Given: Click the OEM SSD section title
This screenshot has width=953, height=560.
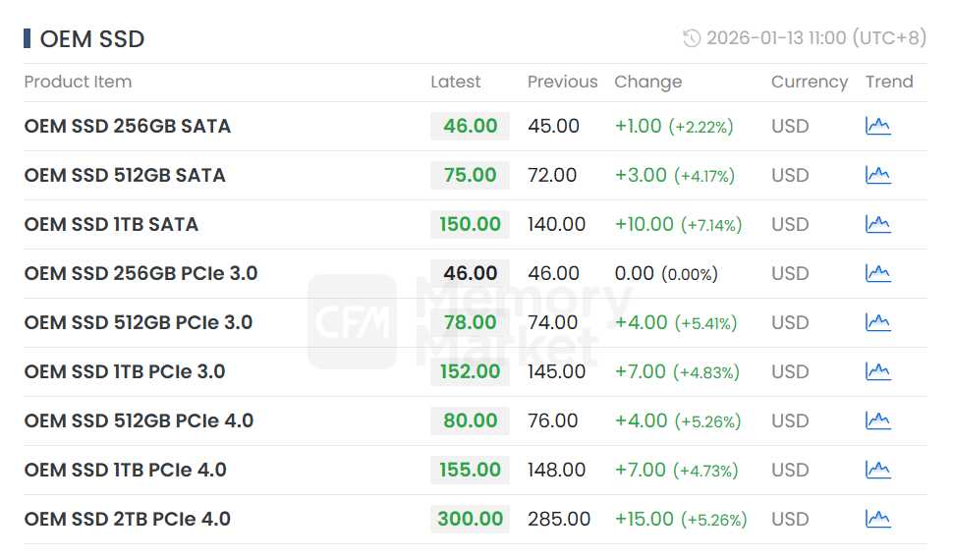Looking at the screenshot, I should (91, 39).
